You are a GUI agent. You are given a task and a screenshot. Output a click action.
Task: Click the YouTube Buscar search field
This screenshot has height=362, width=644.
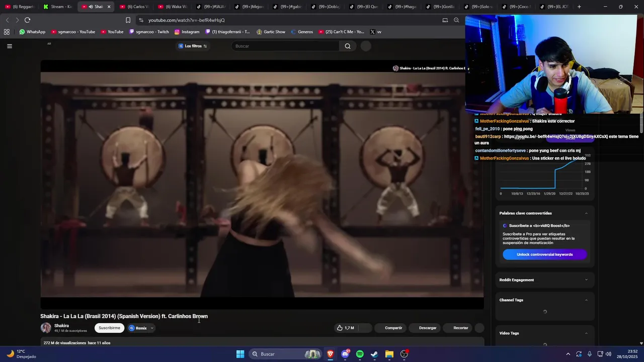click(x=285, y=46)
